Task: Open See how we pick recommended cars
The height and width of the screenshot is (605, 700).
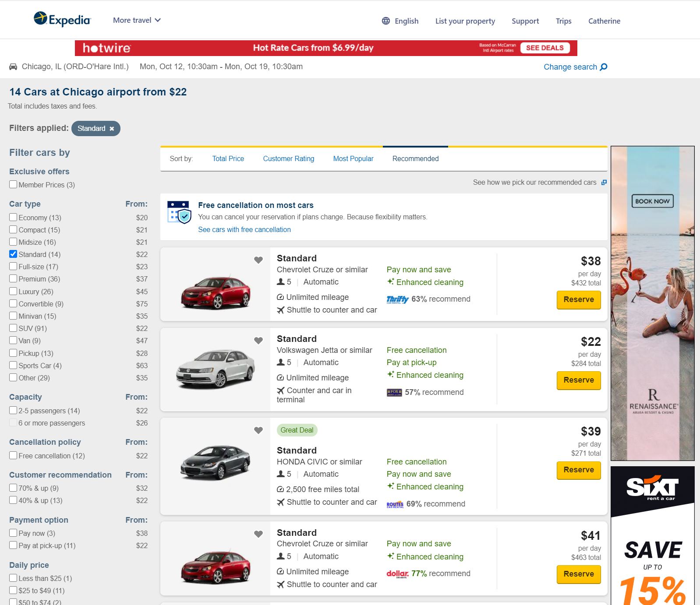Action: [534, 182]
